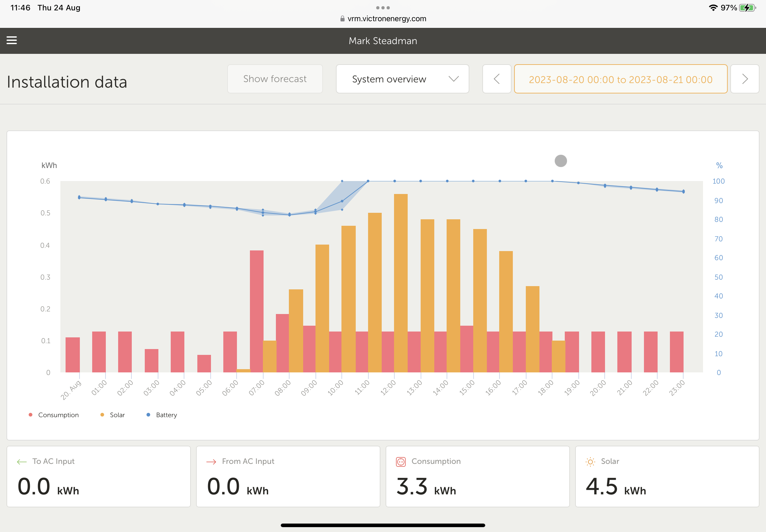766x532 pixels.
Task: Click the 18:00 axis label
Action: point(546,388)
